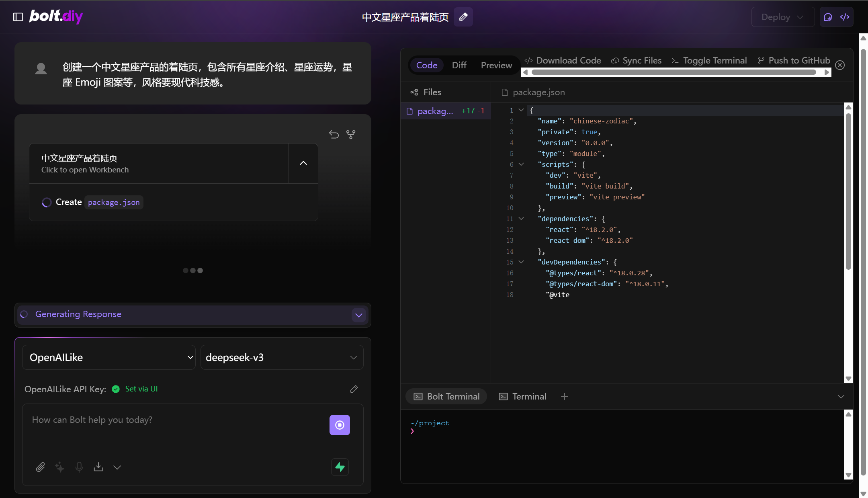Switch to the Diff tab

pyautogui.click(x=459, y=65)
